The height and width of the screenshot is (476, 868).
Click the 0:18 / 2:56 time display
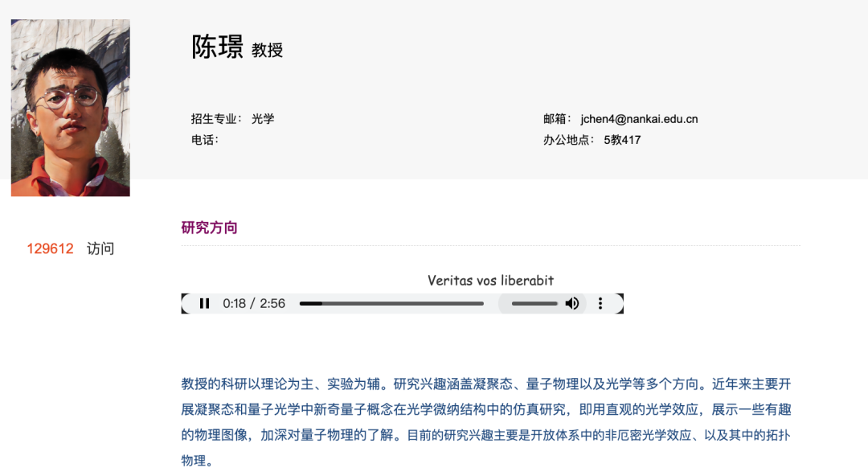[254, 304]
